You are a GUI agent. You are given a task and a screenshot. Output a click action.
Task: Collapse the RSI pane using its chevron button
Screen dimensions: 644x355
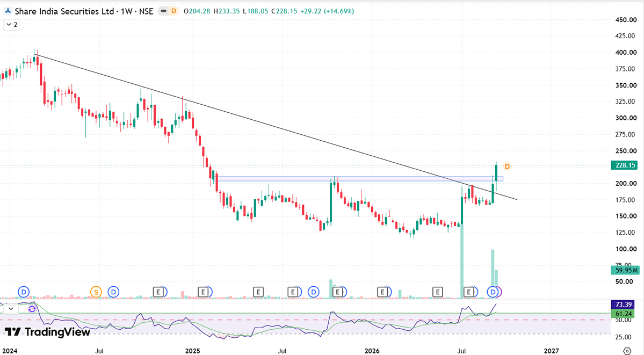point(11,309)
